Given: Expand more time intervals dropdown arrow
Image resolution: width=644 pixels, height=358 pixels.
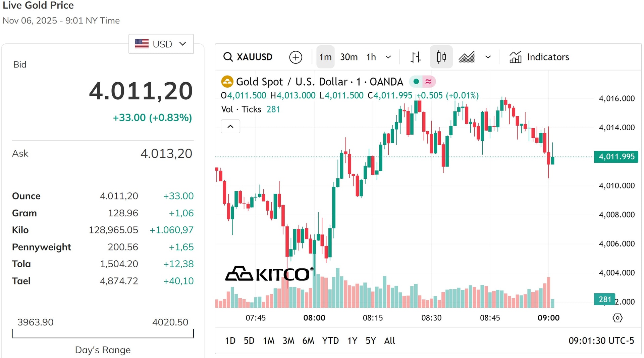Looking at the screenshot, I should [388, 57].
